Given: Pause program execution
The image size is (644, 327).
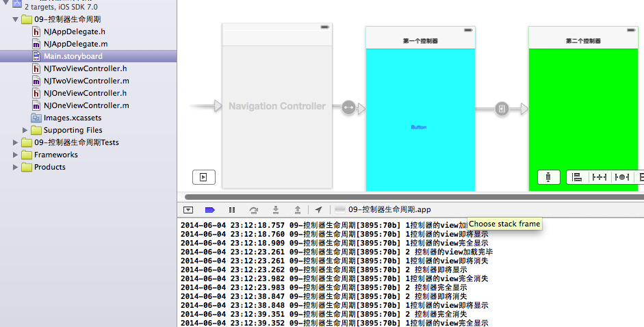Looking at the screenshot, I should 232,210.
